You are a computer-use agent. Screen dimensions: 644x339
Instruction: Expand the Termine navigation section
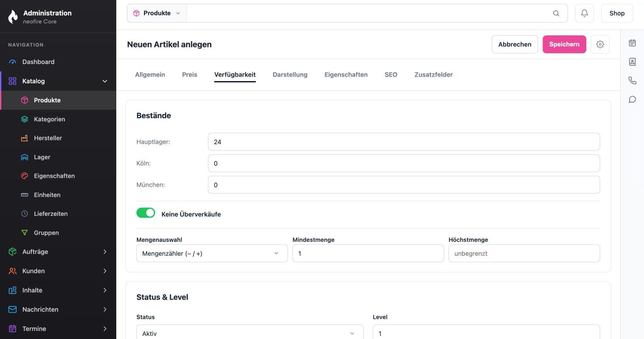105,329
